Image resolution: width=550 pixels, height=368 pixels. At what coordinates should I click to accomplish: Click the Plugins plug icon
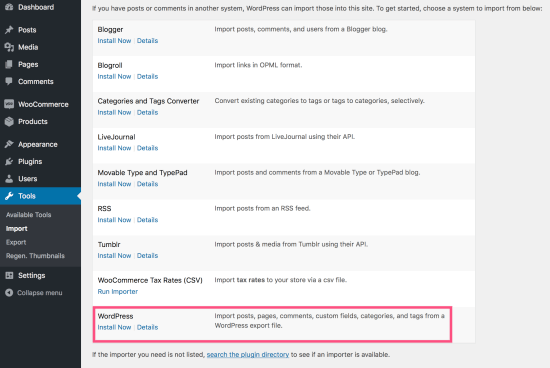pos(9,161)
